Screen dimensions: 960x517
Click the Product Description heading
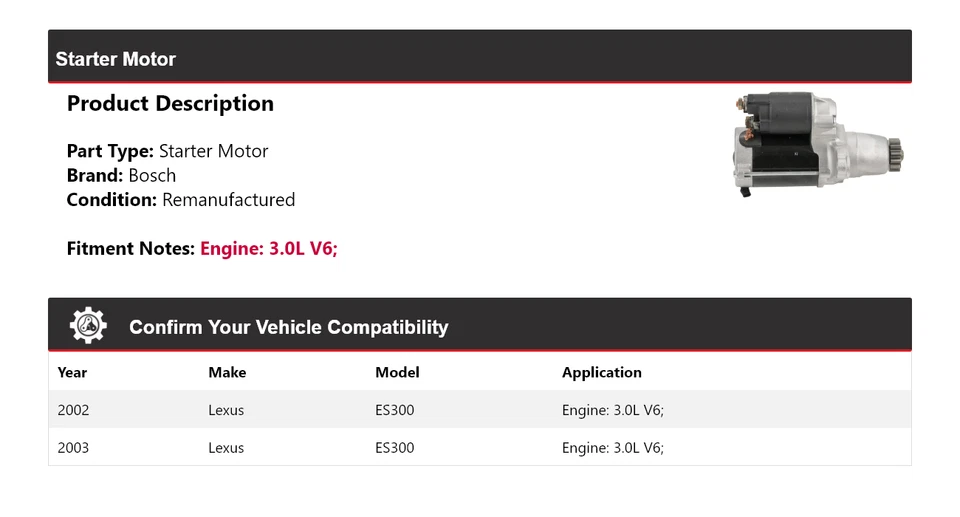170,104
